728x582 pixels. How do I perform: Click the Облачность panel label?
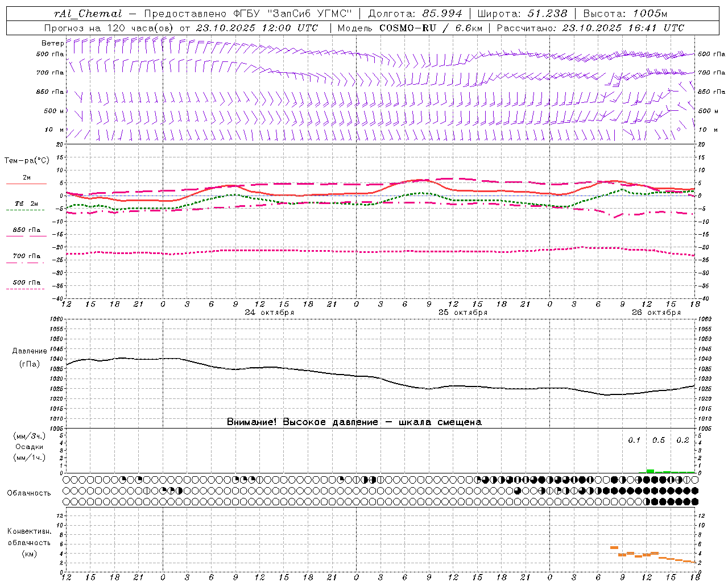29,493
